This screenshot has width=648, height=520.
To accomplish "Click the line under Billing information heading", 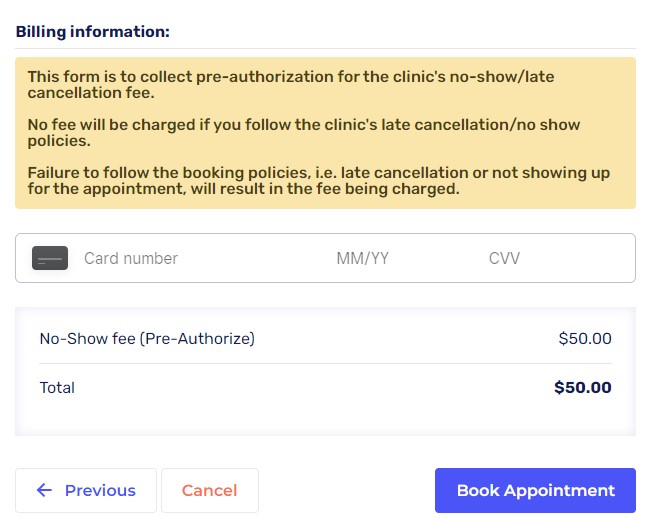I will coord(325,48).
